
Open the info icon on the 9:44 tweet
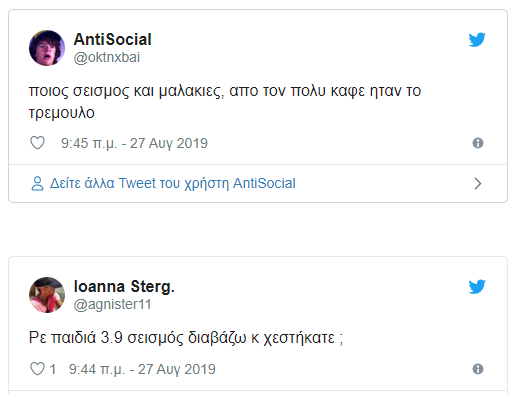click(478, 369)
